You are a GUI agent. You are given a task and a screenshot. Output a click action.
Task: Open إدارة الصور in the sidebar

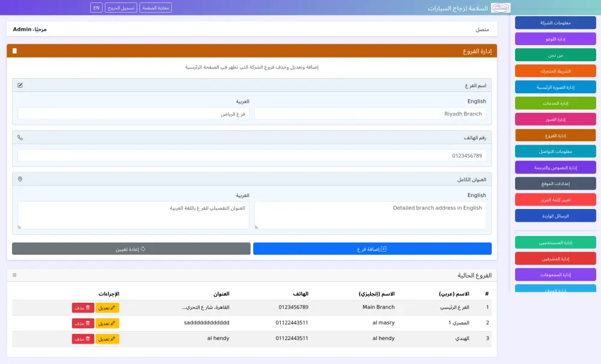point(555,120)
